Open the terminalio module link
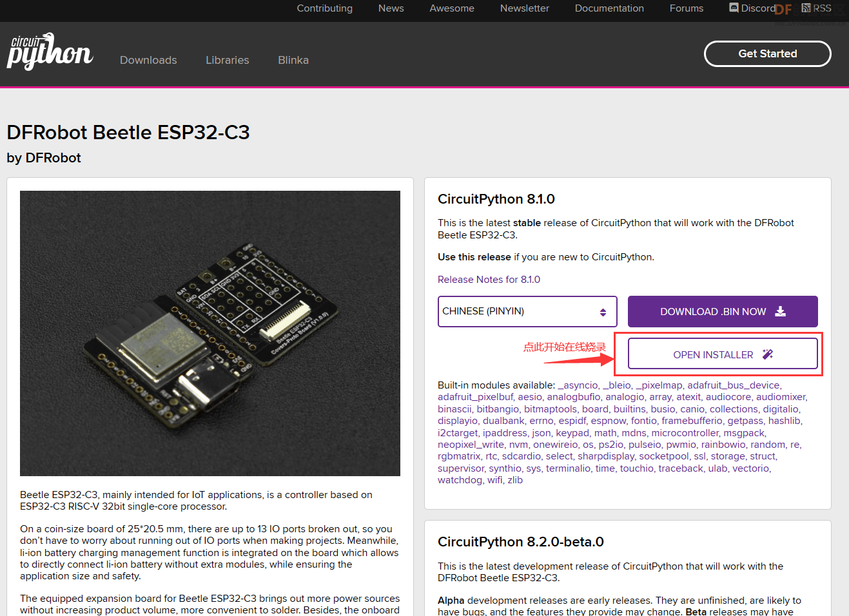 click(x=567, y=468)
